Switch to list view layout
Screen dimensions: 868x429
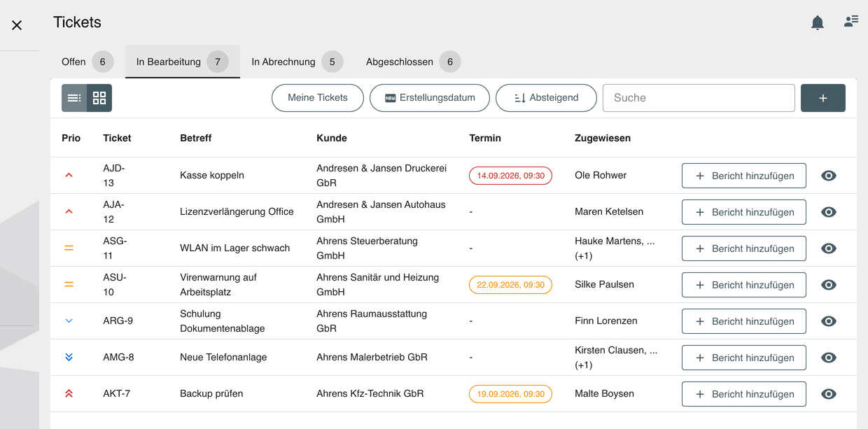74,98
